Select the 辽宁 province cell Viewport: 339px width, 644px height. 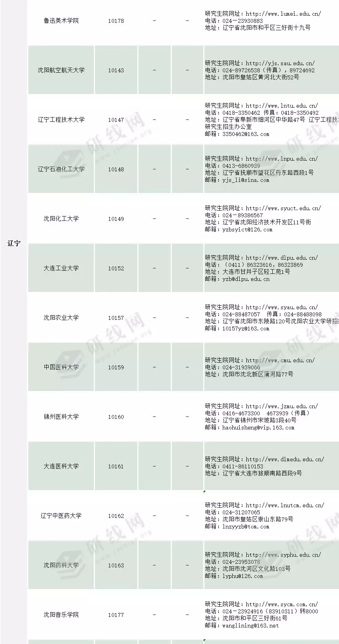pyautogui.click(x=14, y=244)
